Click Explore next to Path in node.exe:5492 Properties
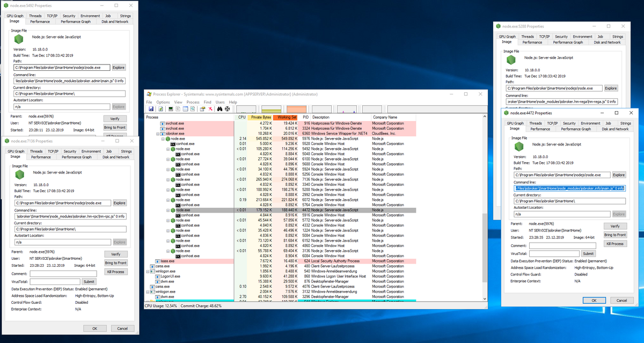The width and height of the screenshot is (644, 343). (119, 68)
